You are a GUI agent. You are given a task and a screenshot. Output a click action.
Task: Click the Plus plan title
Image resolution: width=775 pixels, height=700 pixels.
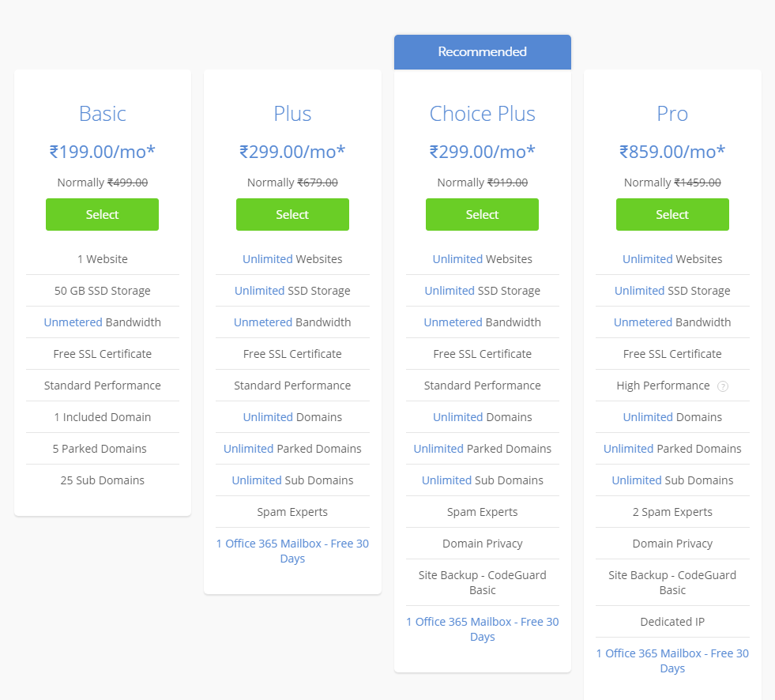point(292,114)
